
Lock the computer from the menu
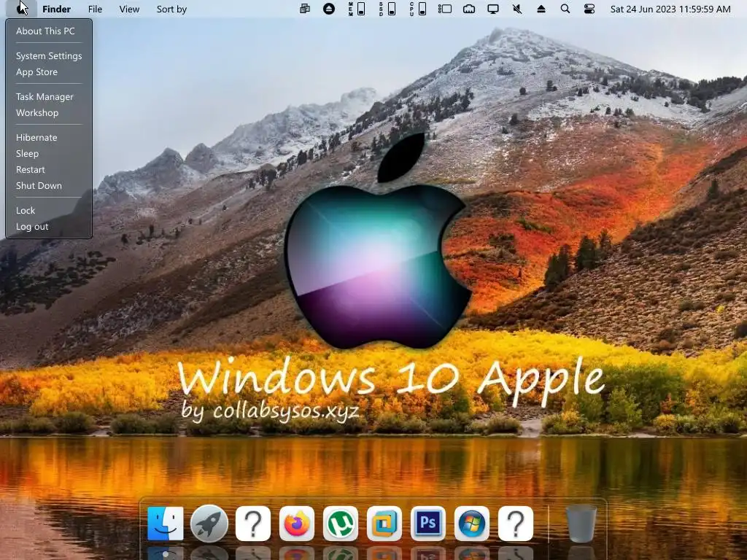click(x=26, y=211)
